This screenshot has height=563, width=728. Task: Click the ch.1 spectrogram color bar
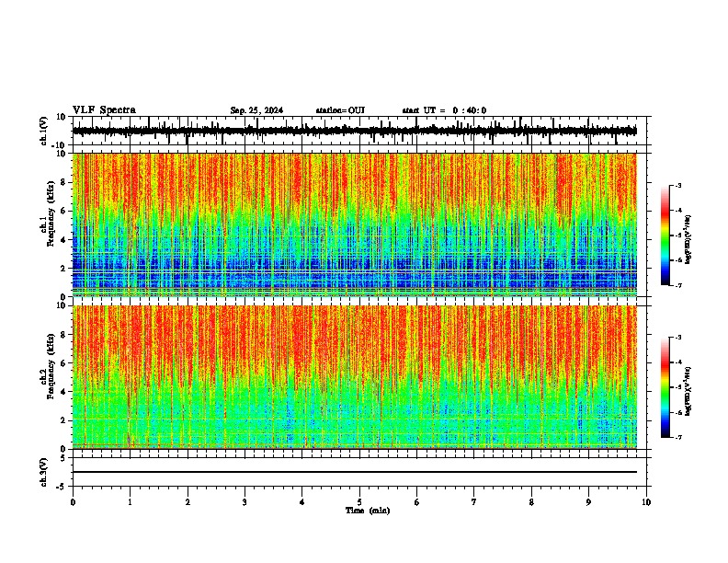pos(665,236)
